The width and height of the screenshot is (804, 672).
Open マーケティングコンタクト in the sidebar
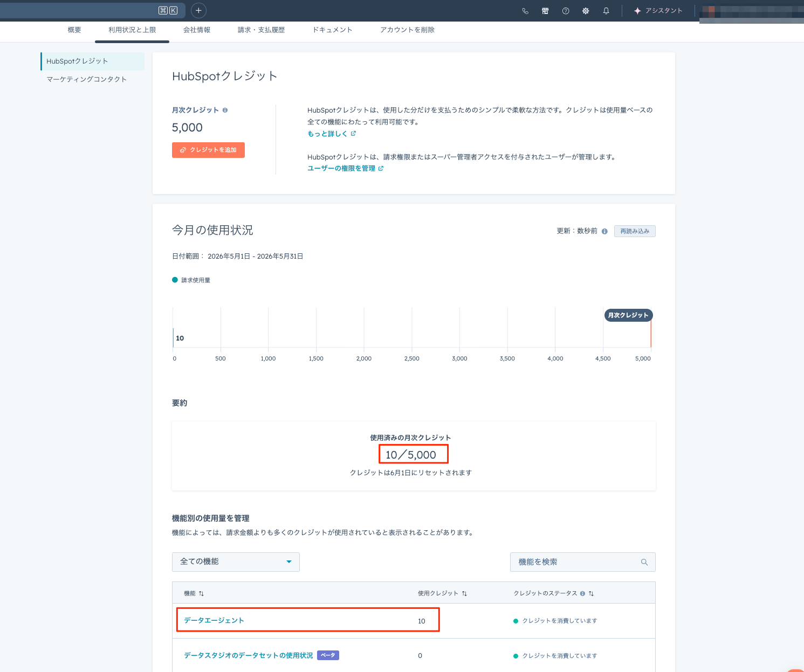pyautogui.click(x=87, y=79)
